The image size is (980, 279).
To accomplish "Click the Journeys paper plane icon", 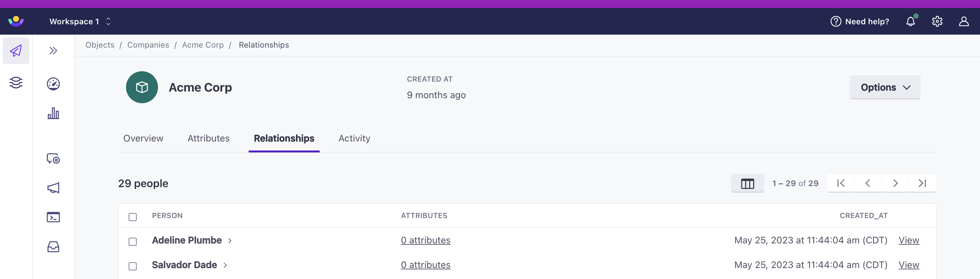I will pos(16,51).
